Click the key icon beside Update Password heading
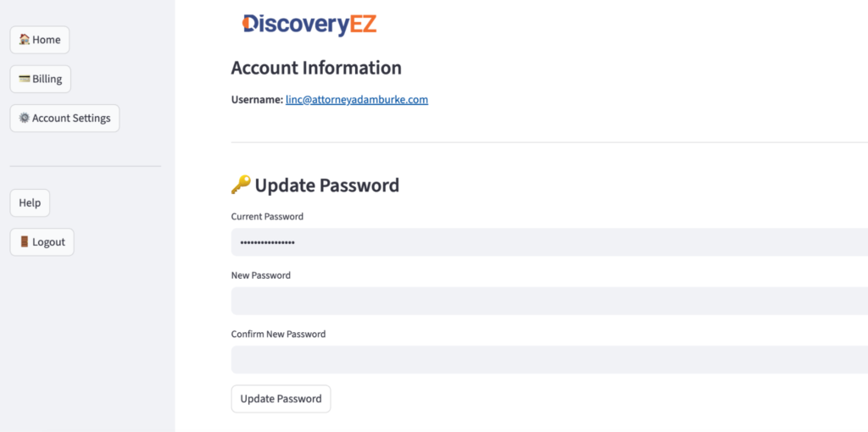The image size is (868, 432). point(241,185)
